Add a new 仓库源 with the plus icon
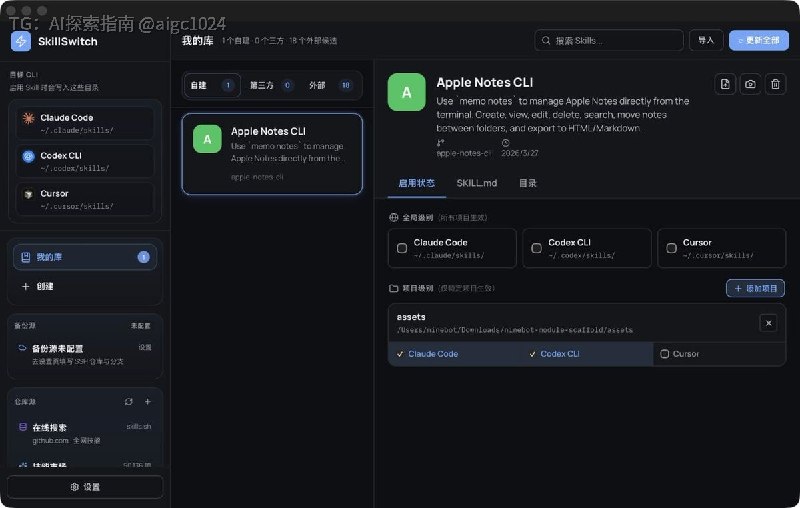This screenshot has width=800, height=508. click(x=147, y=402)
